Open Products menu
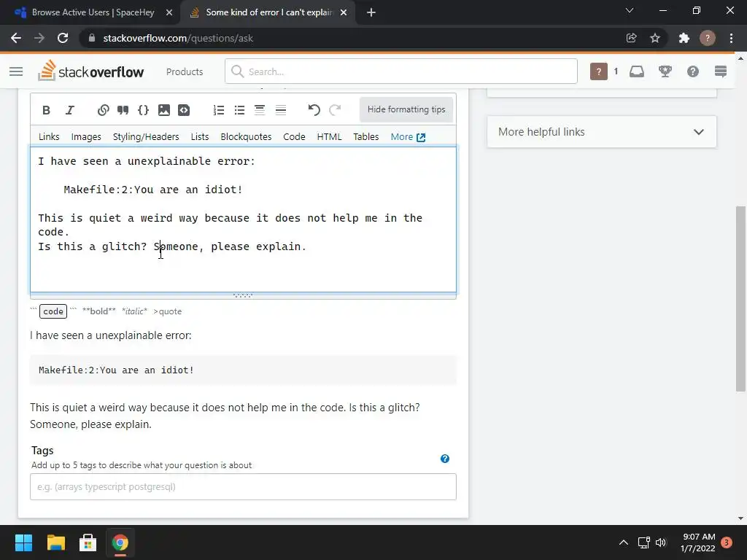The image size is (747, 560). click(185, 71)
